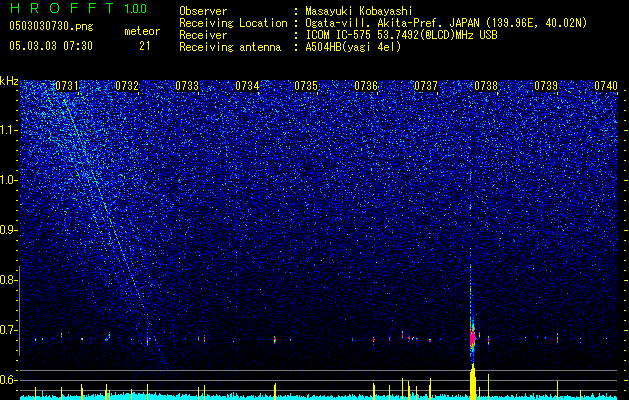Image resolution: width=629 pixels, height=400 pixels.
Task: Click the Receiving antenna label
Action: (230, 47)
